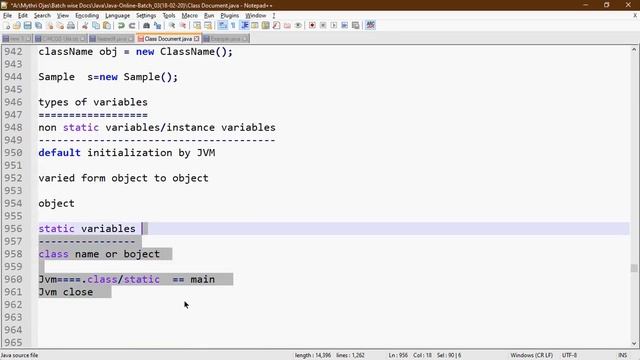The width and height of the screenshot is (640, 360).
Task: Play the recorded macro with Playback icon
Action: point(334,25)
